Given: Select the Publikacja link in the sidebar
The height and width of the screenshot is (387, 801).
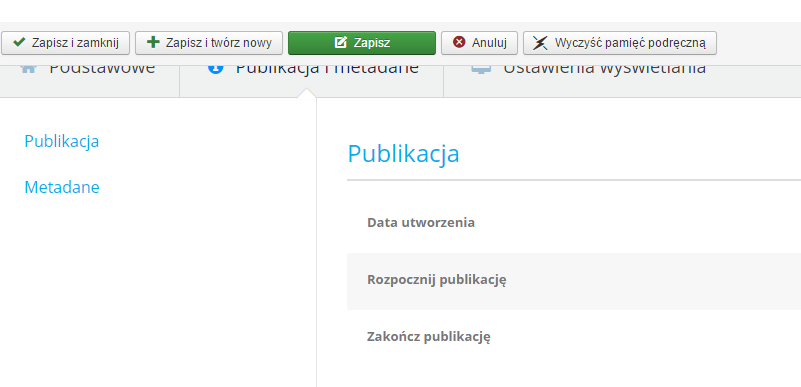Looking at the screenshot, I should coord(62,141).
